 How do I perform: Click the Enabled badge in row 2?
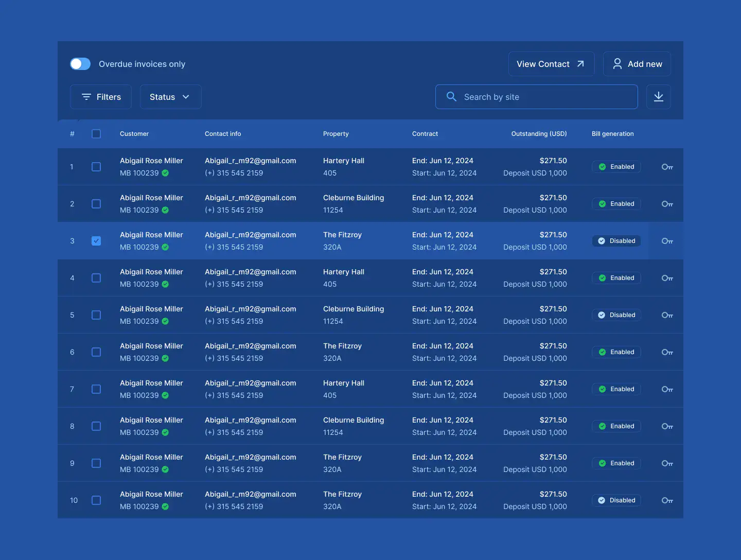(616, 204)
